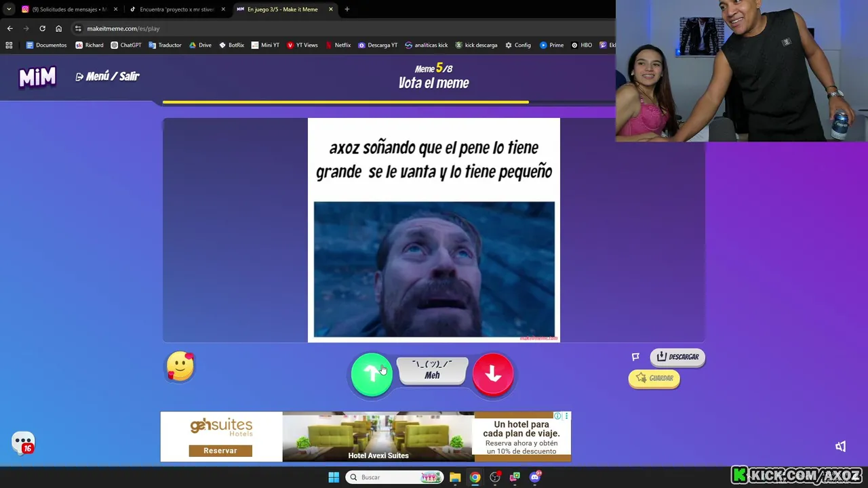The image size is (868, 488).
Task: Download the meme via Descargar button
Action: pyautogui.click(x=677, y=357)
